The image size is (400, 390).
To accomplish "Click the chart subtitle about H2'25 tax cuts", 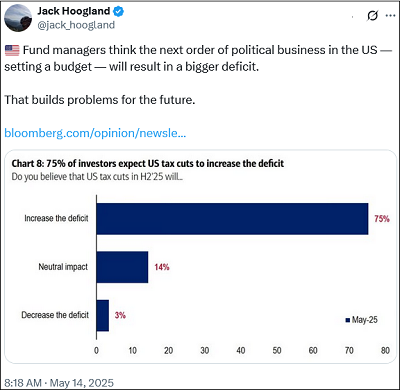I will click(x=97, y=176).
